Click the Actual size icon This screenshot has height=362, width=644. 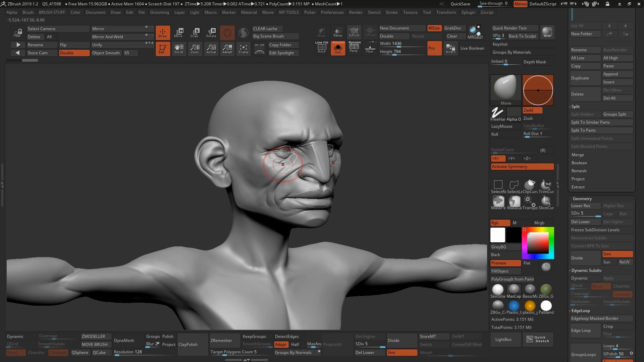(x=211, y=49)
